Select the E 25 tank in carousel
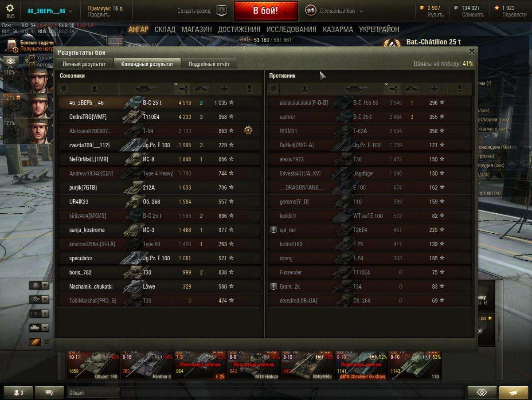532x400 pixels. (200, 367)
